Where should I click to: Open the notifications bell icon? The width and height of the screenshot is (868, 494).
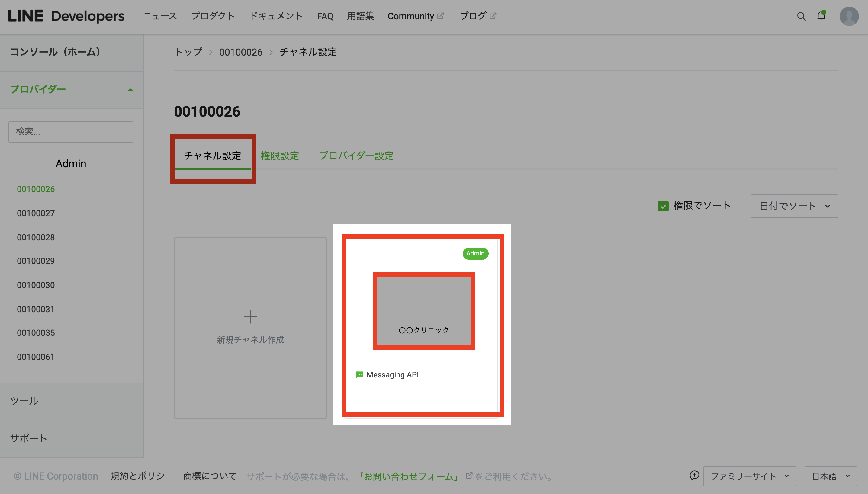click(x=821, y=16)
